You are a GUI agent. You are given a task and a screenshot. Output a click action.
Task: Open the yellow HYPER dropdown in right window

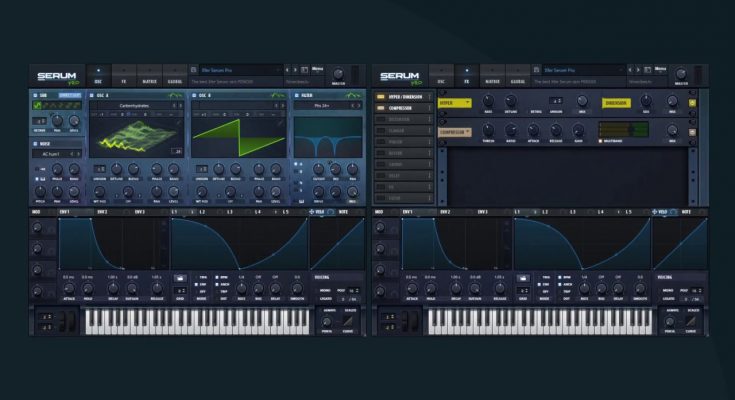(x=454, y=103)
